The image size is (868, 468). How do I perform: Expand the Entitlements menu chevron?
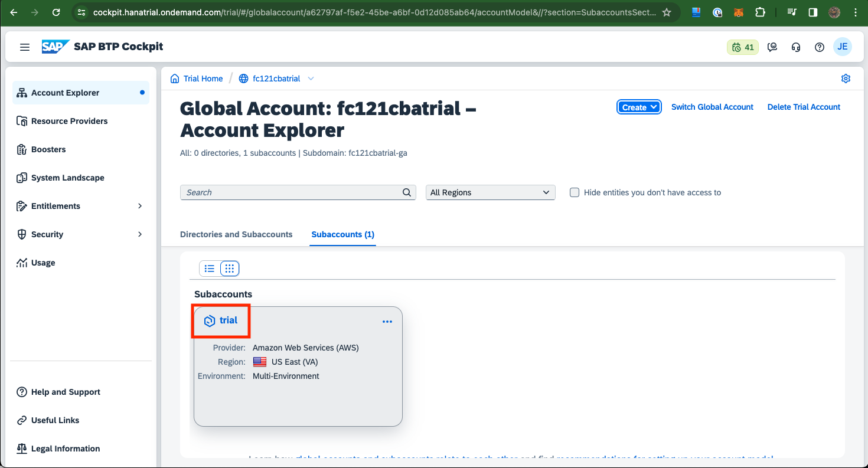[x=140, y=206]
